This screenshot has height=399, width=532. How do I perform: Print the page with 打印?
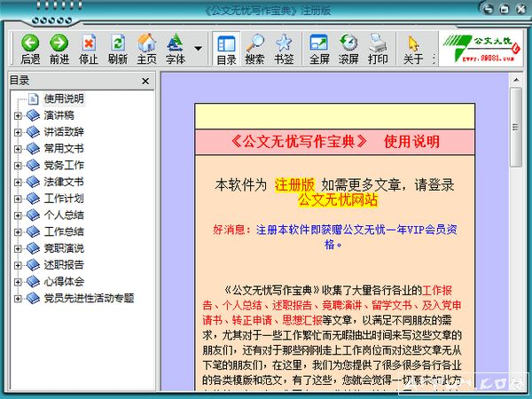coord(378,49)
